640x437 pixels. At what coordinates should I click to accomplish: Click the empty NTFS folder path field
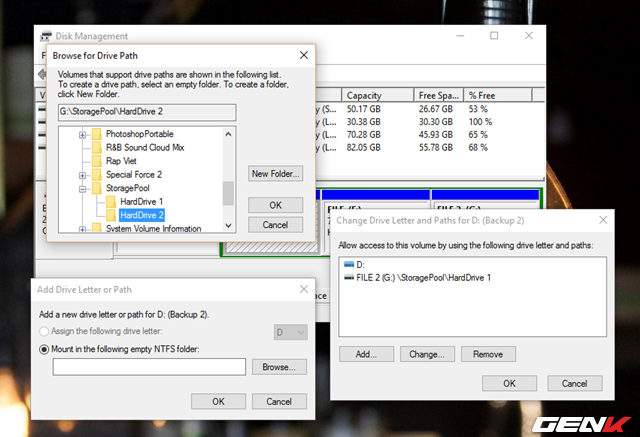149,367
